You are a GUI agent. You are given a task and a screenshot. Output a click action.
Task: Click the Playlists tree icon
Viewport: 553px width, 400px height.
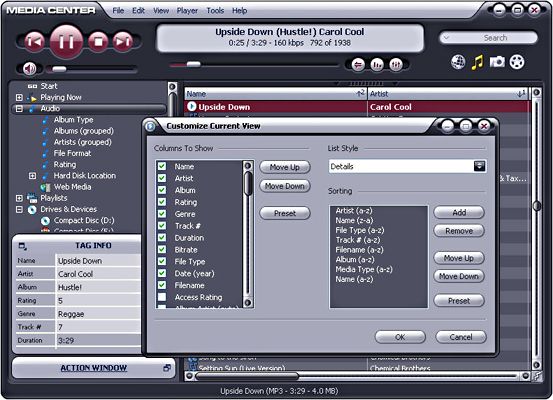click(32, 198)
